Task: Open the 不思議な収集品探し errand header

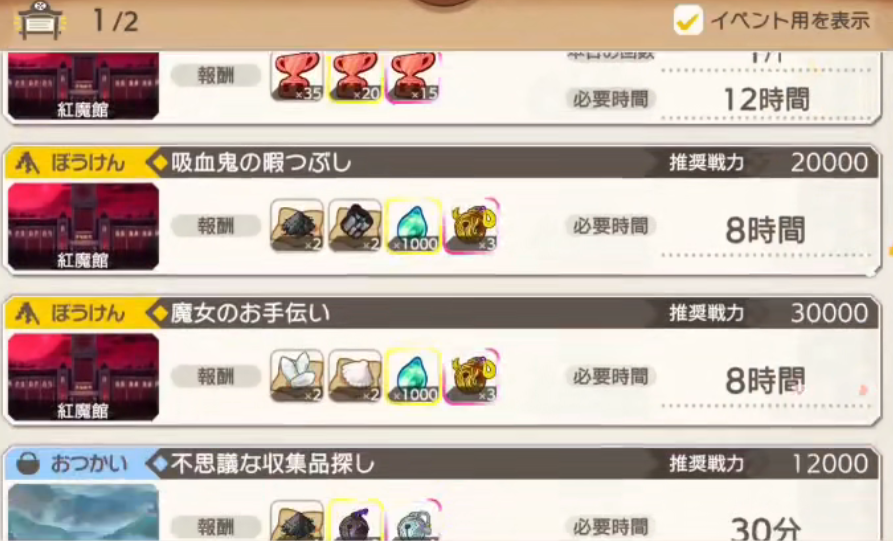Action: pos(442,464)
